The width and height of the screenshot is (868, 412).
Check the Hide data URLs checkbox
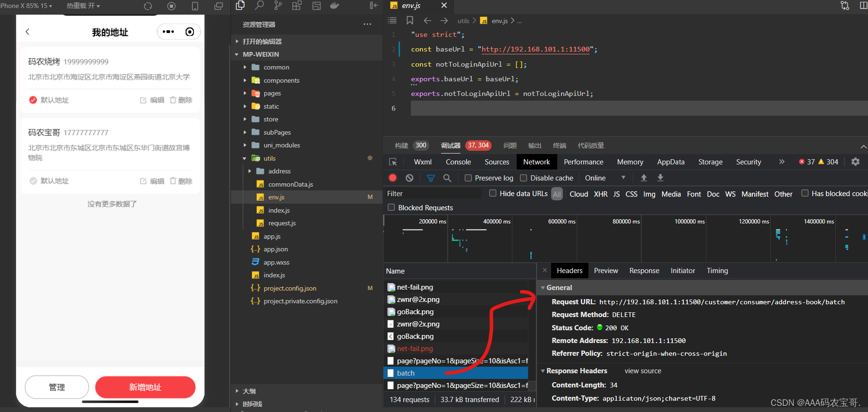493,193
